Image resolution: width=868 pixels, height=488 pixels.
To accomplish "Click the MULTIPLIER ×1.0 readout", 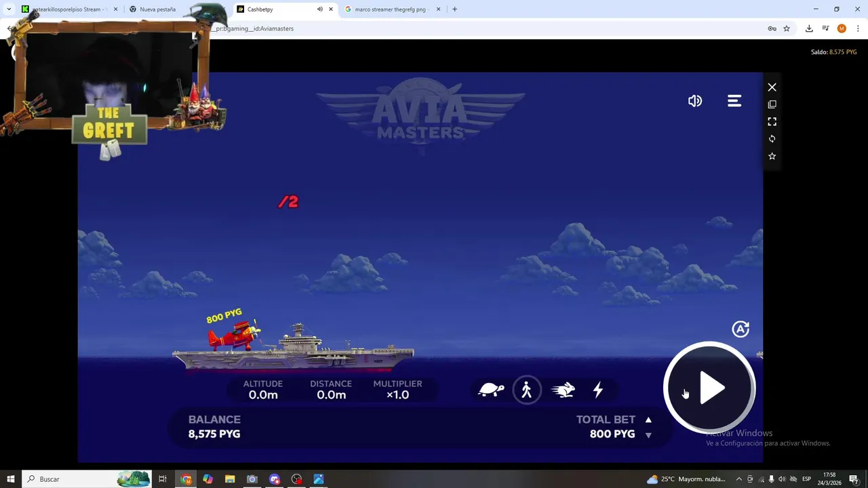I will tap(397, 390).
